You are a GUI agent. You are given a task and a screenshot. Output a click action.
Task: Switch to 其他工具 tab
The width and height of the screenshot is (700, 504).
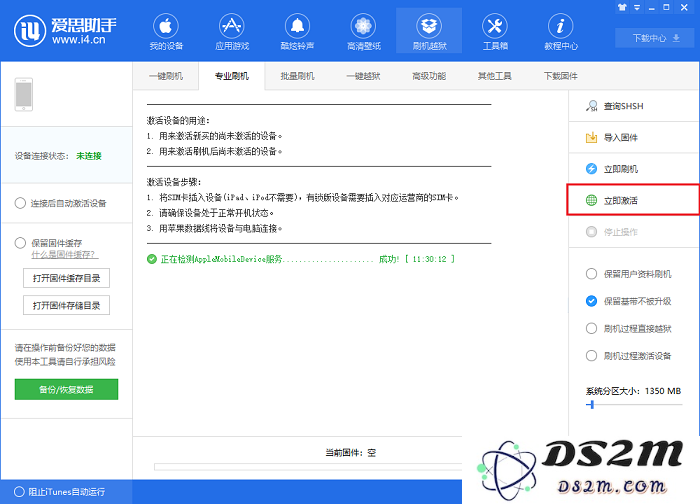[495, 76]
